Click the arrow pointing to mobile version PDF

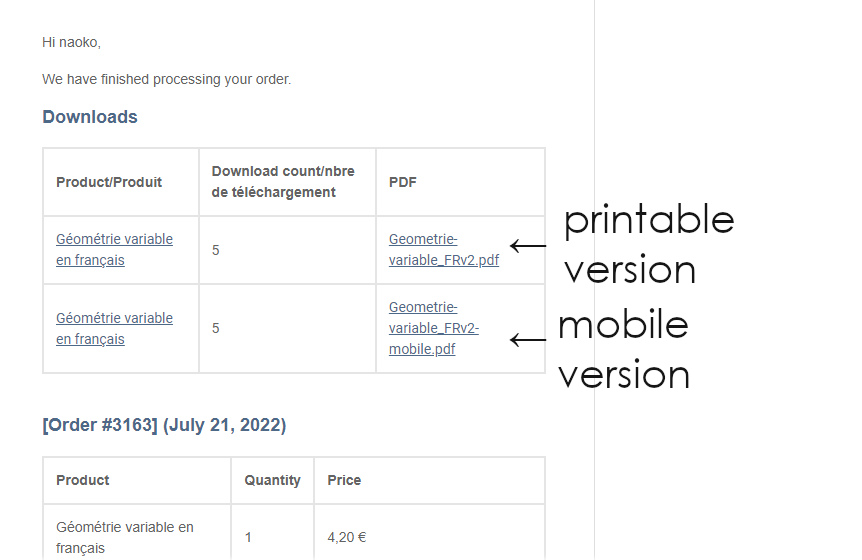tap(528, 340)
